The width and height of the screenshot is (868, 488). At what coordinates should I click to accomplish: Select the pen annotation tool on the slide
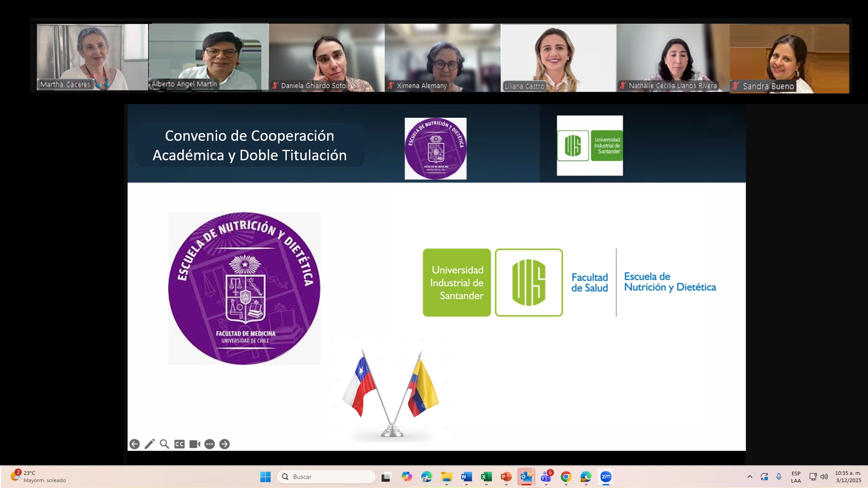(149, 444)
